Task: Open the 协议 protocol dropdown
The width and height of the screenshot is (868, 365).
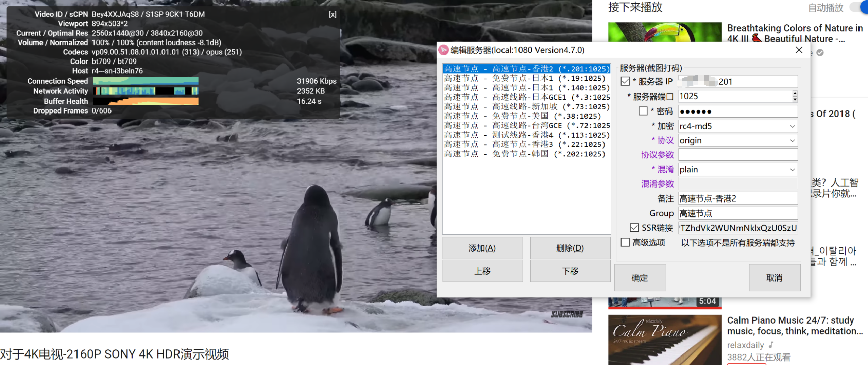Action: click(793, 140)
